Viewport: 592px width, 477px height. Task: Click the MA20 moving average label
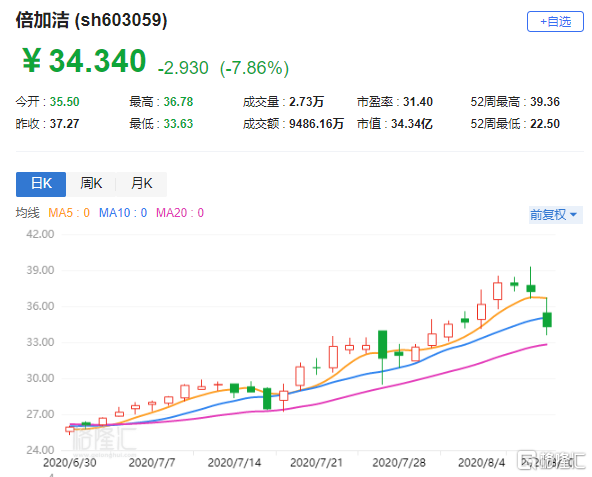pos(180,213)
